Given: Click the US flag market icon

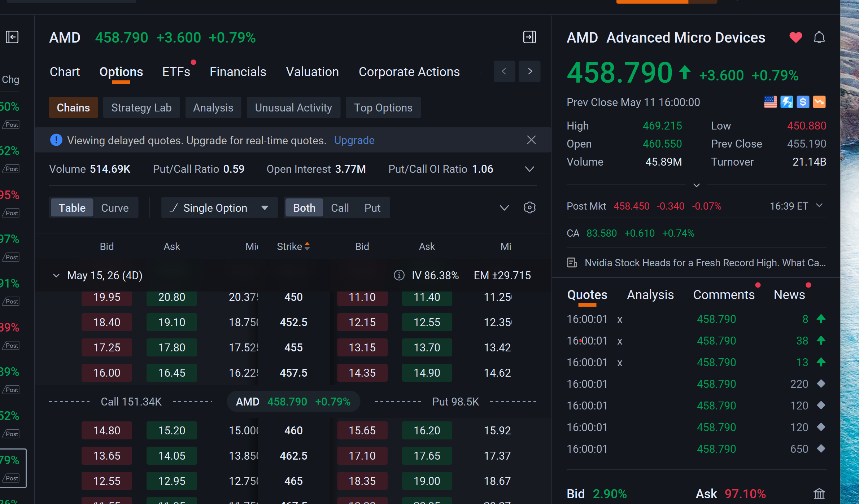Looking at the screenshot, I should [x=770, y=102].
